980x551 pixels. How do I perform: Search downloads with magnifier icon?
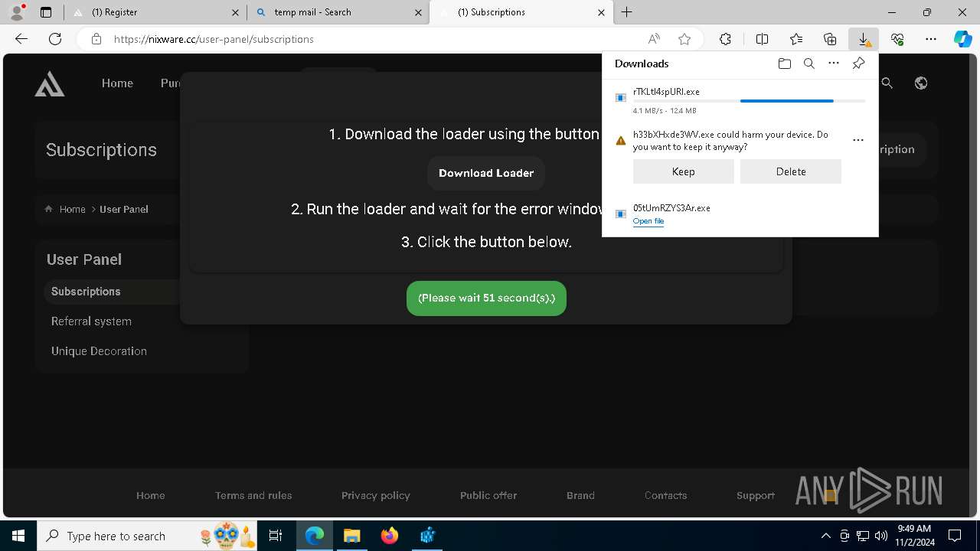808,64
